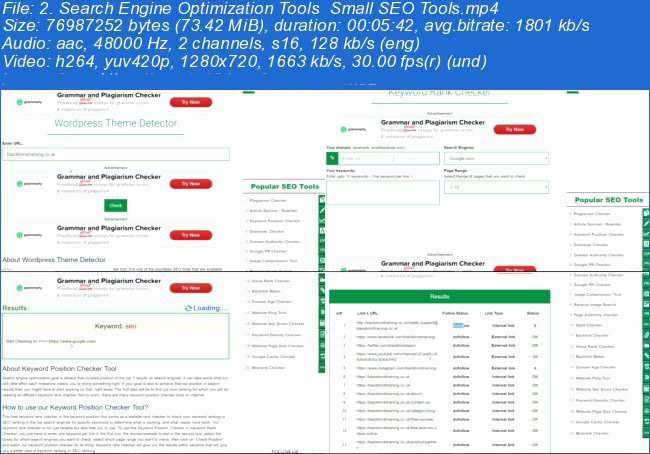Screen dimensions: 650x454
Task: Open Backlink Checker link beside the results table
Action: pos(592,335)
